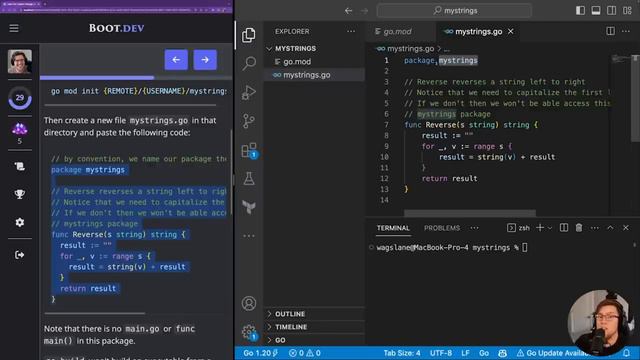Open Explorer views and more actions
This screenshot has height=360, width=640.
[x=351, y=31]
